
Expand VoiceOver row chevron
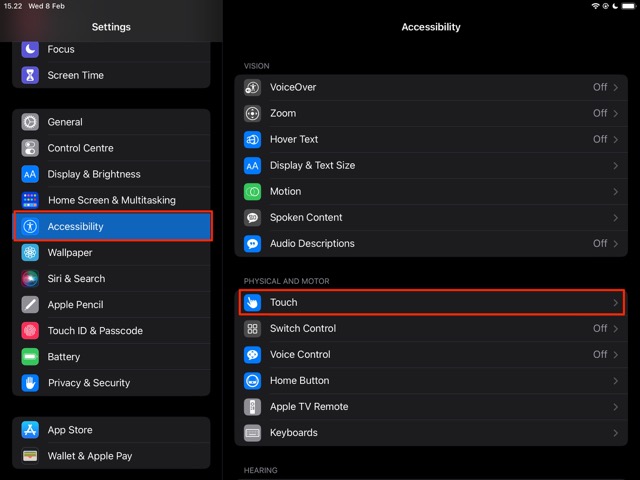pyautogui.click(x=616, y=87)
